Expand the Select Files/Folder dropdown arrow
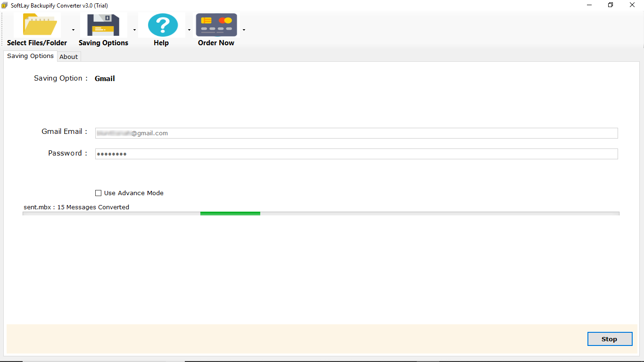The image size is (644, 362). (x=73, y=30)
